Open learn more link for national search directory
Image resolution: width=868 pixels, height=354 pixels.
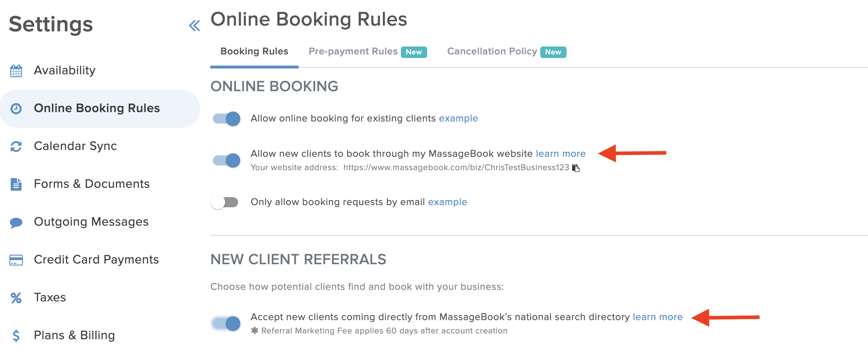point(658,317)
